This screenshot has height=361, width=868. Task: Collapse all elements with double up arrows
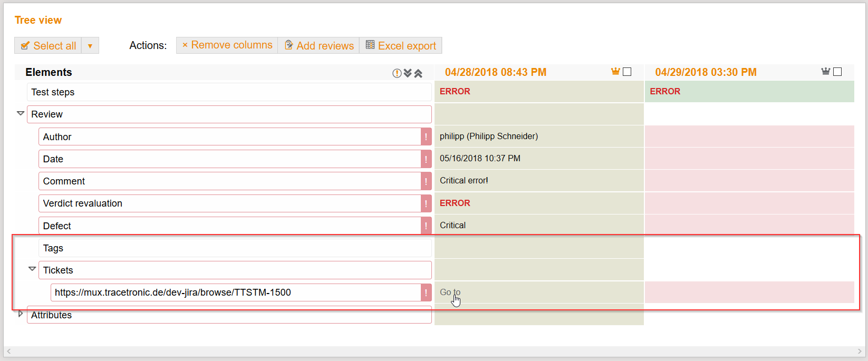pos(418,73)
